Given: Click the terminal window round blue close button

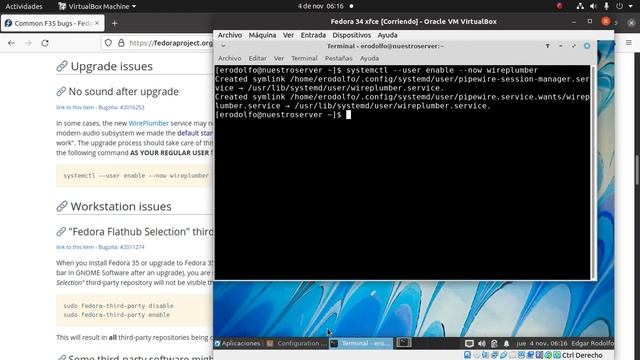Looking at the screenshot, I should [x=587, y=46].
